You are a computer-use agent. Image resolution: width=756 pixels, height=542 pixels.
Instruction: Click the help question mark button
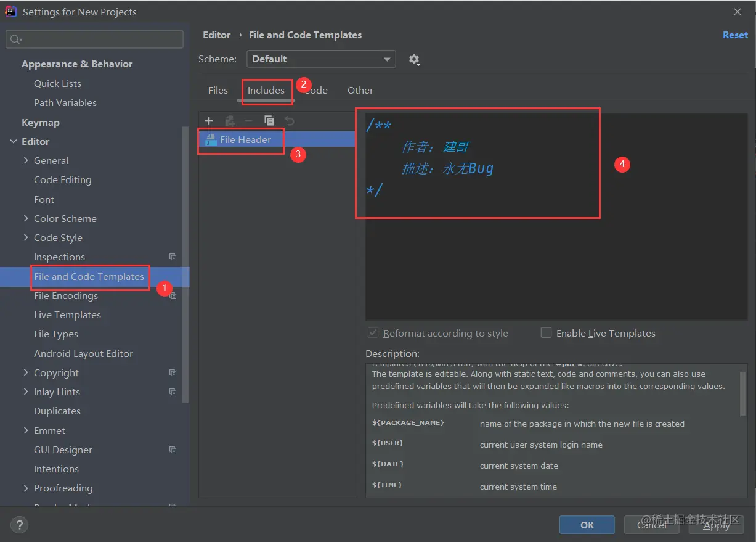coord(20,525)
